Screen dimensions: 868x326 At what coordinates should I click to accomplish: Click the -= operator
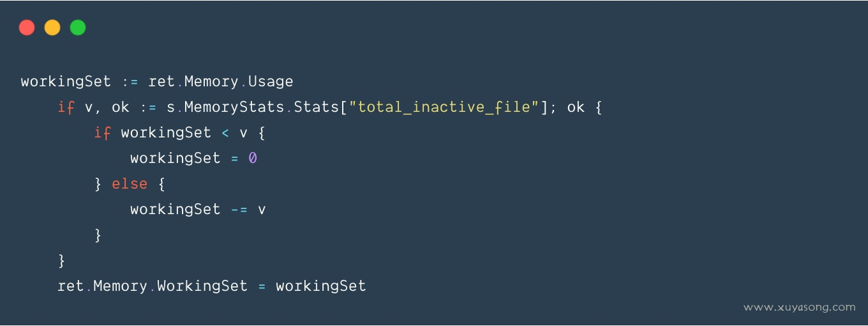point(239,210)
